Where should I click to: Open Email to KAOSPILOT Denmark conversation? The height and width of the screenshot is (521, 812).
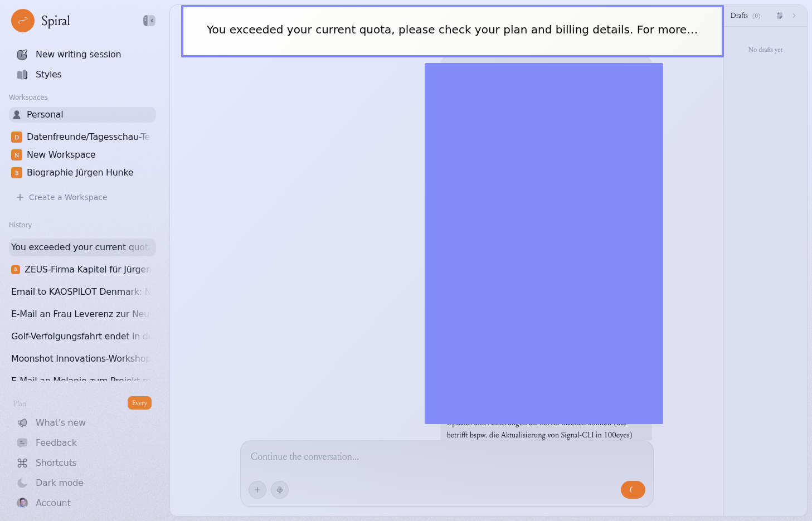(x=82, y=292)
